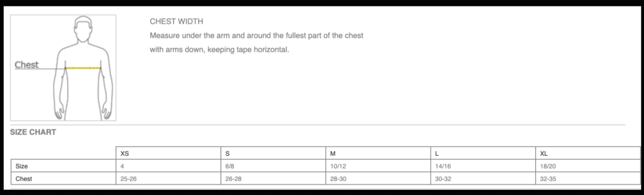Select the M column header

[333, 154]
